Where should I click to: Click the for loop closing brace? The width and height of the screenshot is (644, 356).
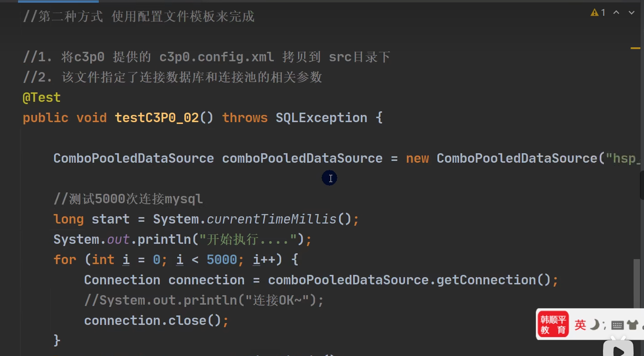coord(57,341)
